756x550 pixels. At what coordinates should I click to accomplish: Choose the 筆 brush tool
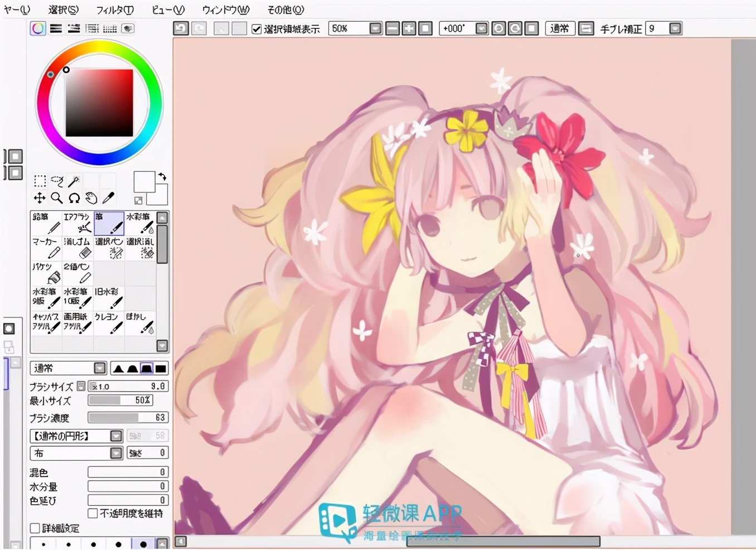tap(109, 223)
